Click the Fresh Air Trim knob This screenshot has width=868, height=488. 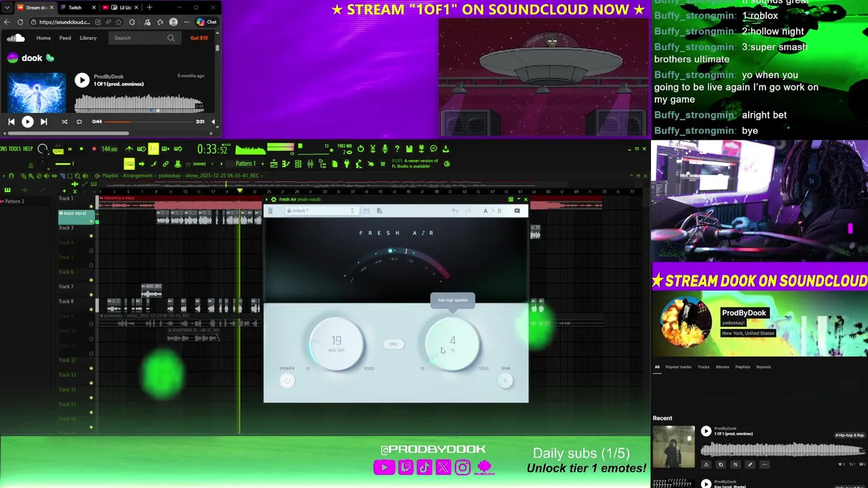[x=505, y=380]
